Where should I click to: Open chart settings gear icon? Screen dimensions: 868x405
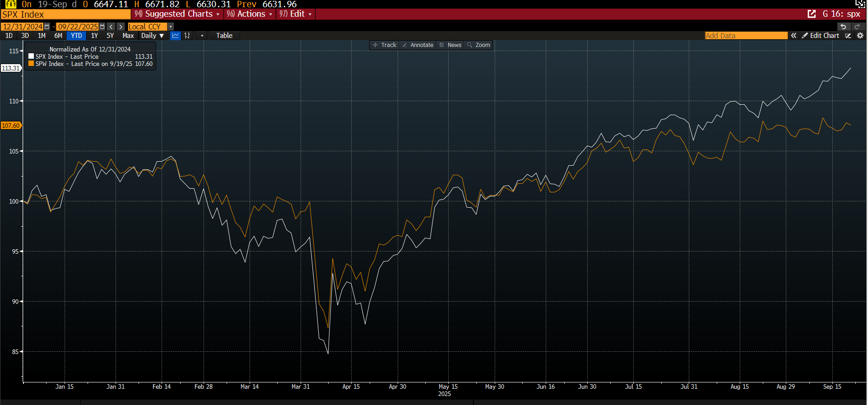click(x=860, y=36)
